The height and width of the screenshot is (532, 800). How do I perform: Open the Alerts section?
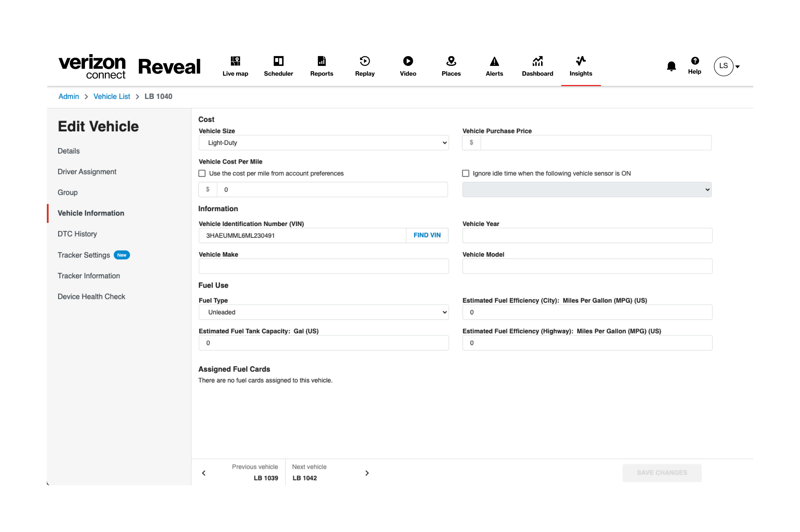pyautogui.click(x=494, y=66)
